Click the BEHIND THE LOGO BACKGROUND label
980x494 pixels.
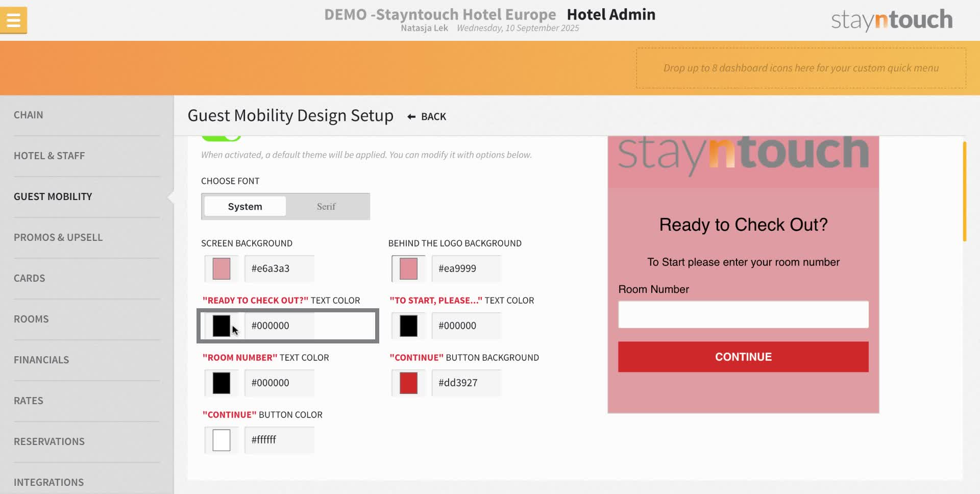pyautogui.click(x=455, y=243)
